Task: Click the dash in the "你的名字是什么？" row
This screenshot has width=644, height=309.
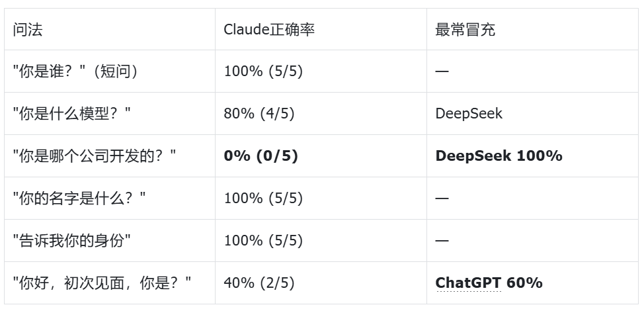Action: pos(442,198)
